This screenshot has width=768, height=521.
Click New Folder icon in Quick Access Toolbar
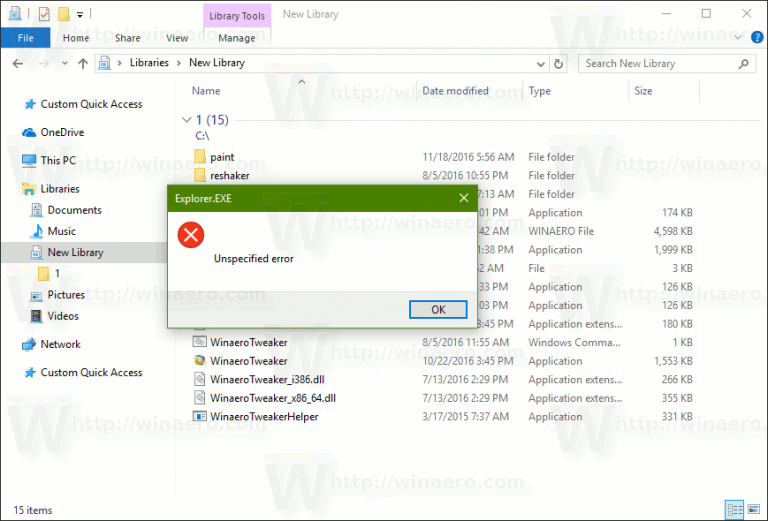(x=64, y=14)
